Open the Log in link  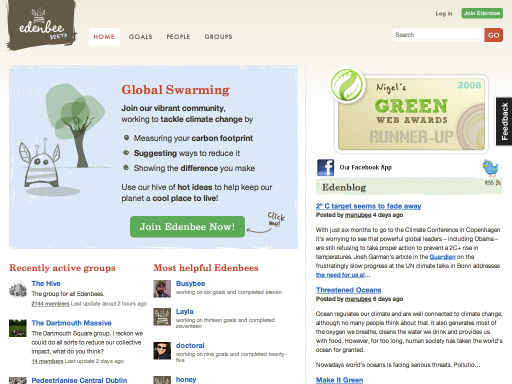tap(444, 13)
